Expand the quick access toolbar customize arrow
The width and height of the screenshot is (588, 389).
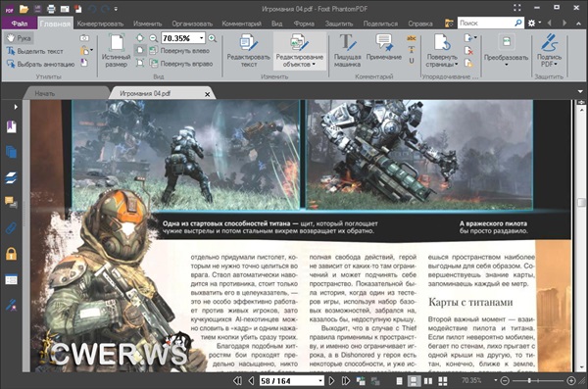click(116, 8)
